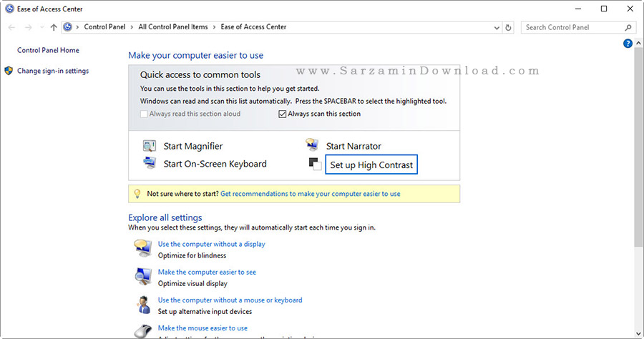Select the Ease of Access Center breadcrumb

click(253, 26)
